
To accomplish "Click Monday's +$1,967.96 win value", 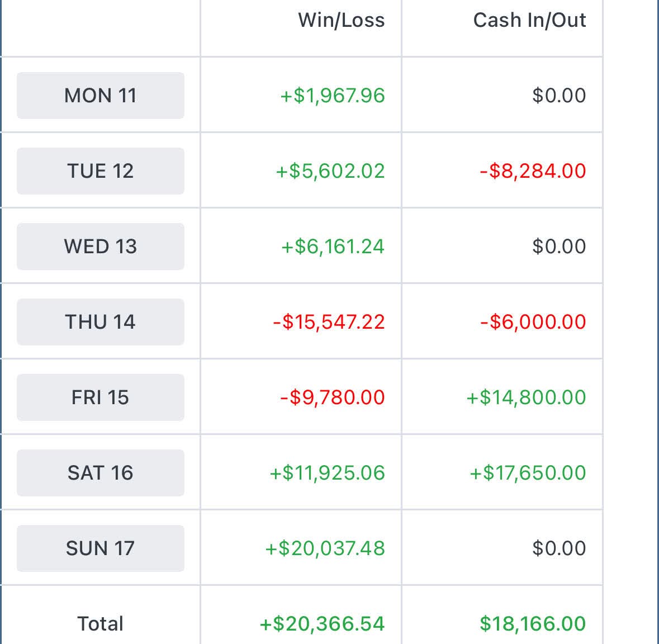I will (333, 96).
